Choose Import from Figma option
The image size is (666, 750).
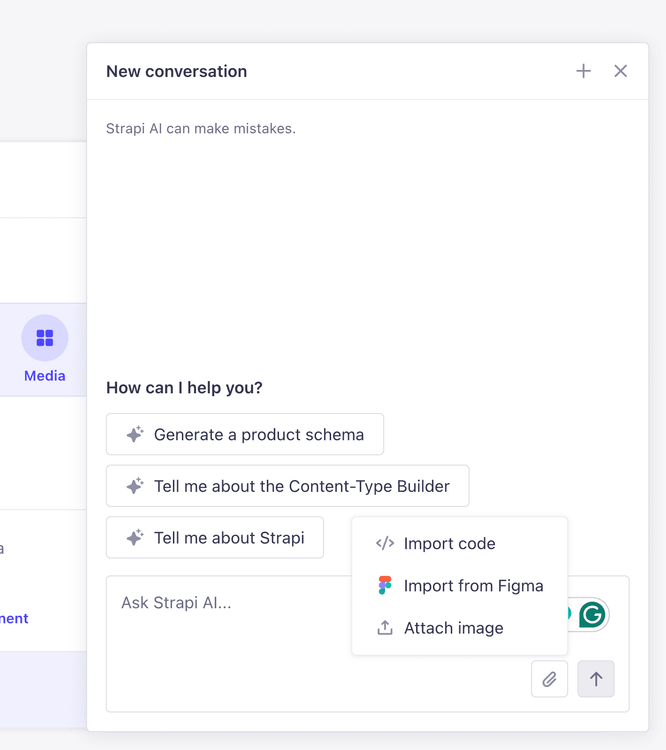459,585
